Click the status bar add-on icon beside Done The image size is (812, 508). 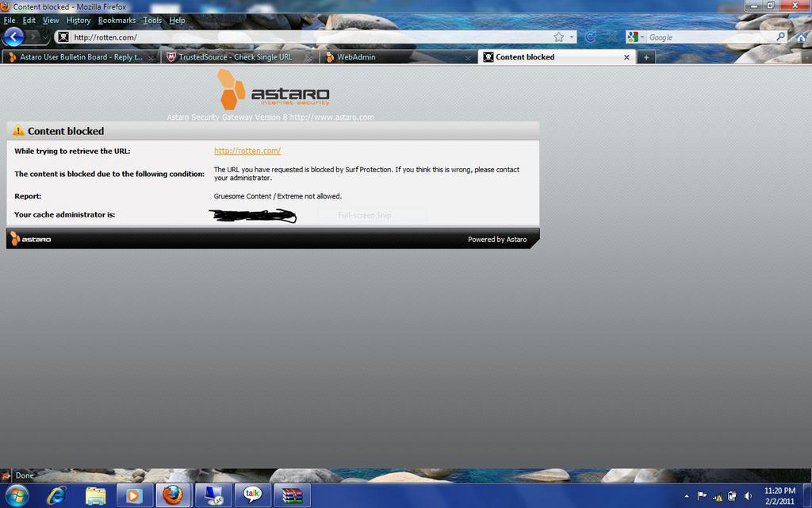point(6,475)
